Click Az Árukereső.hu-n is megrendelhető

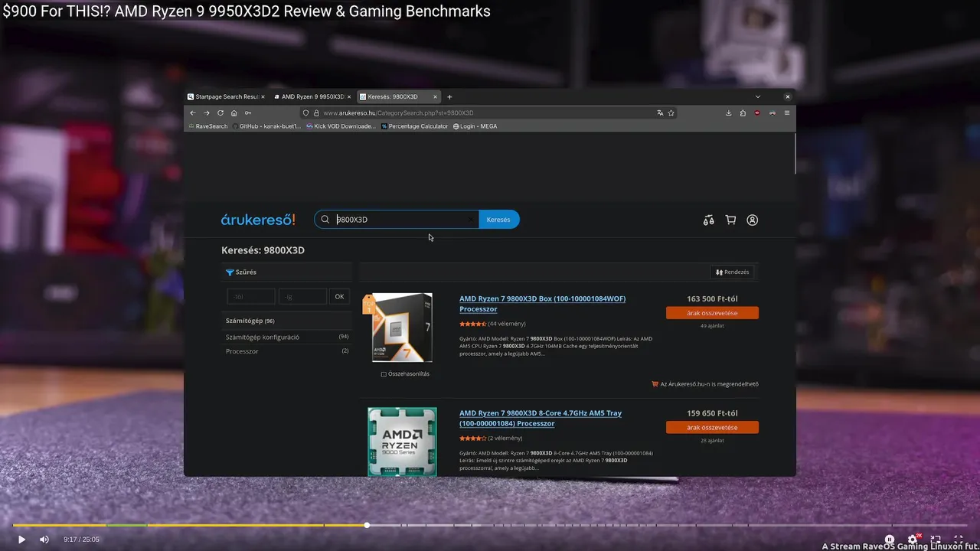click(x=705, y=384)
